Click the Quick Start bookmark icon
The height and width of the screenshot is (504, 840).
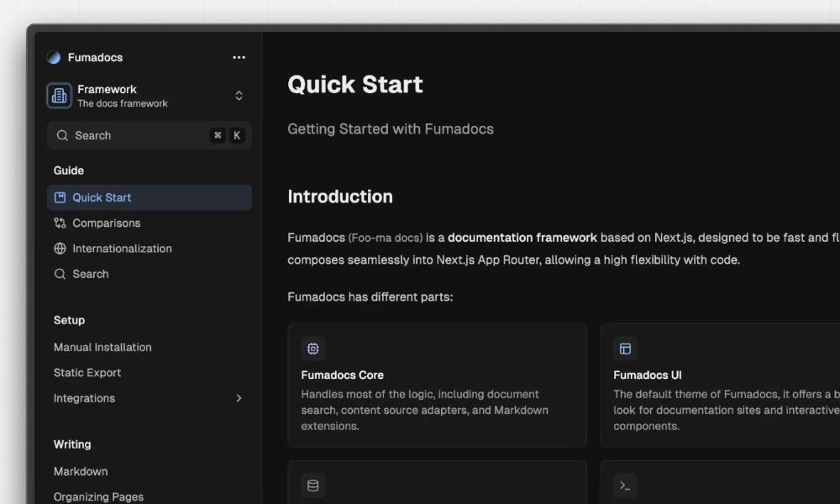click(x=60, y=197)
